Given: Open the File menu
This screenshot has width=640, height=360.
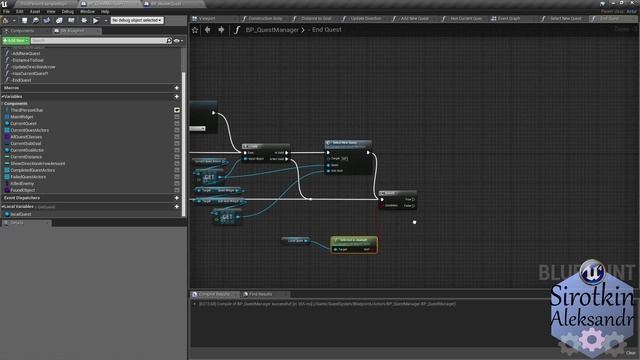Looking at the screenshot, I should click(6, 11).
